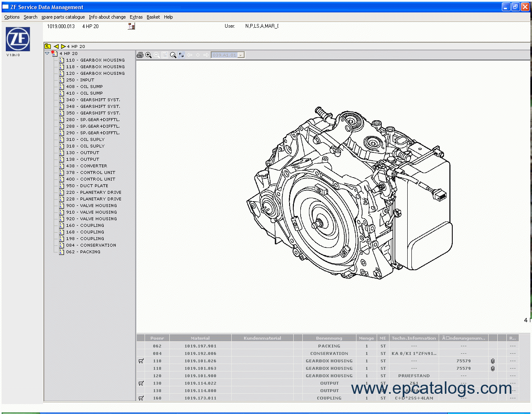Open the 039.A1.01 drawing dropdown
This screenshot has height=414, width=532.
(241, 55)
